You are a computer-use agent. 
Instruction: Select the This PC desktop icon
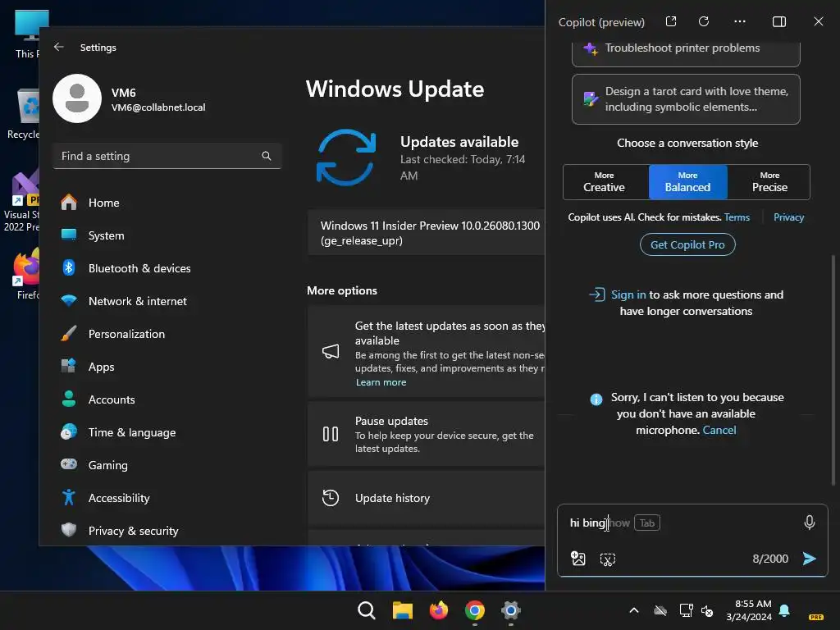(27, 34)
